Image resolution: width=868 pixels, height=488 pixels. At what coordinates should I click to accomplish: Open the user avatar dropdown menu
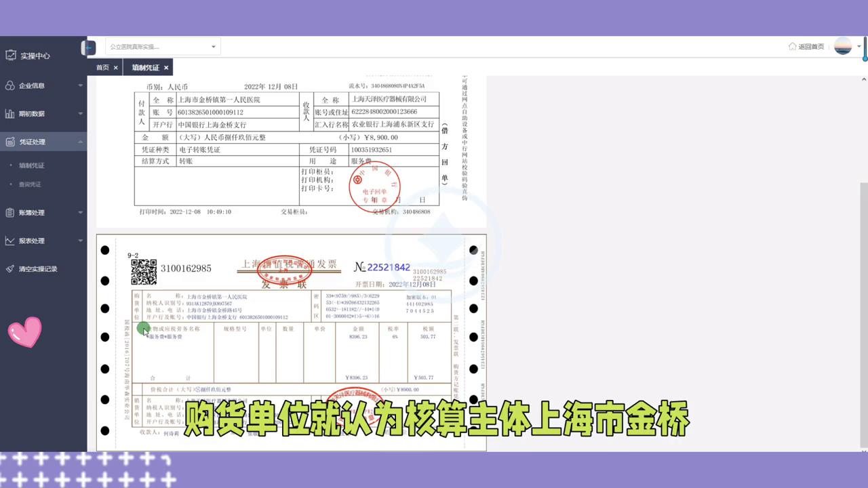click(x=843, y=46)
